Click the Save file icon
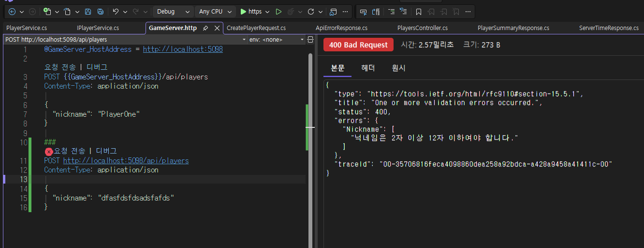Screen dimensions: 644x248 pos(88,11)
